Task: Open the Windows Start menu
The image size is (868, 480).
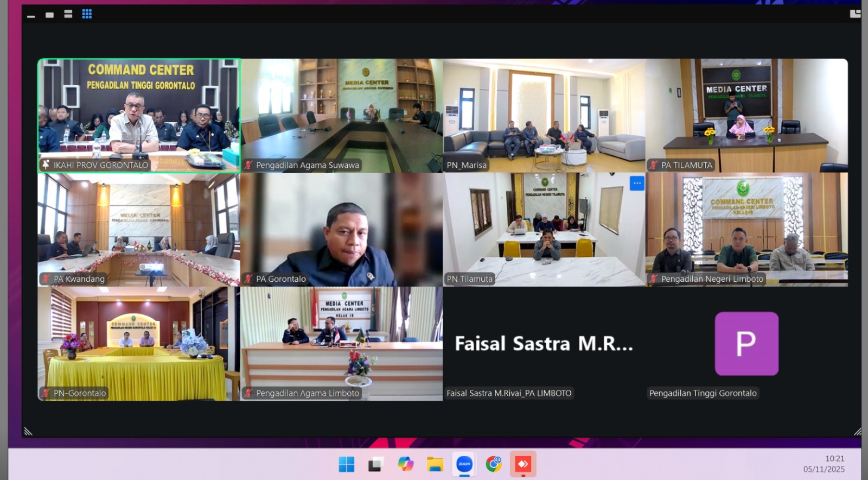Action: pyautogui.click(x=346, y=464)
